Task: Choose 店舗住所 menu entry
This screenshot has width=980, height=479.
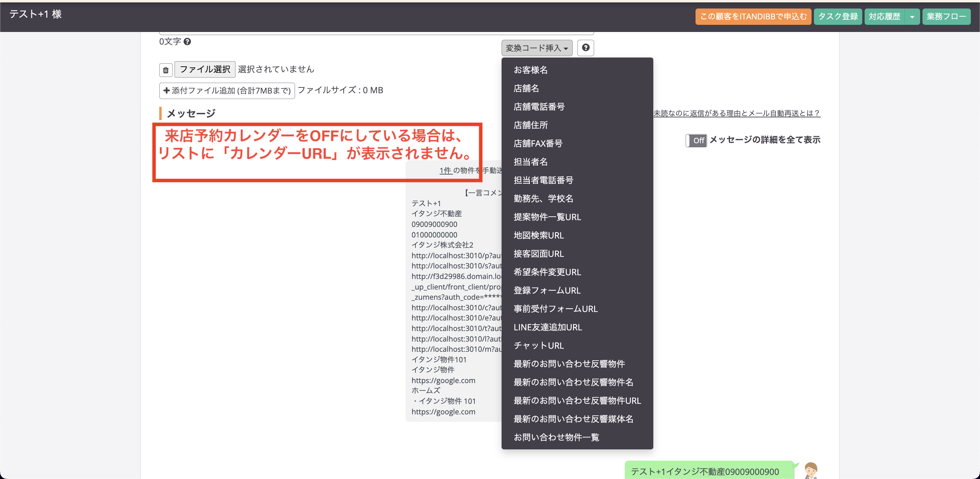Action: (577, 125)
